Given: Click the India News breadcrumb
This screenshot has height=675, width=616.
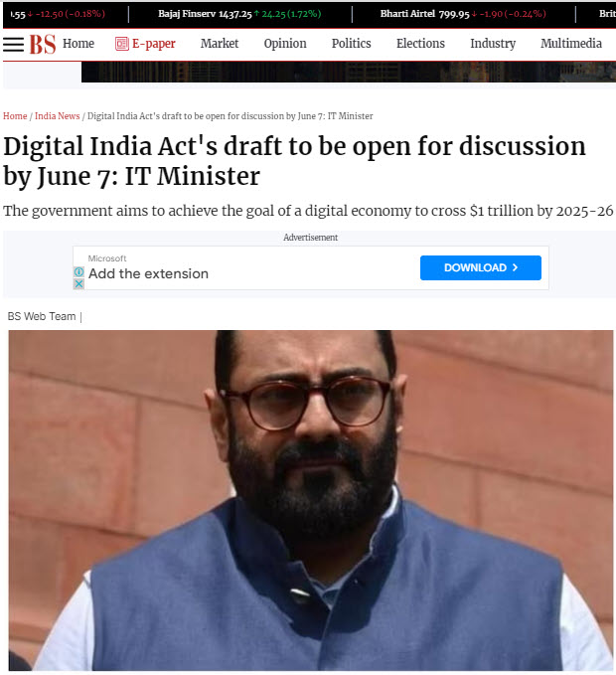Looking at the screenshot, I should [x=58, y=116].
